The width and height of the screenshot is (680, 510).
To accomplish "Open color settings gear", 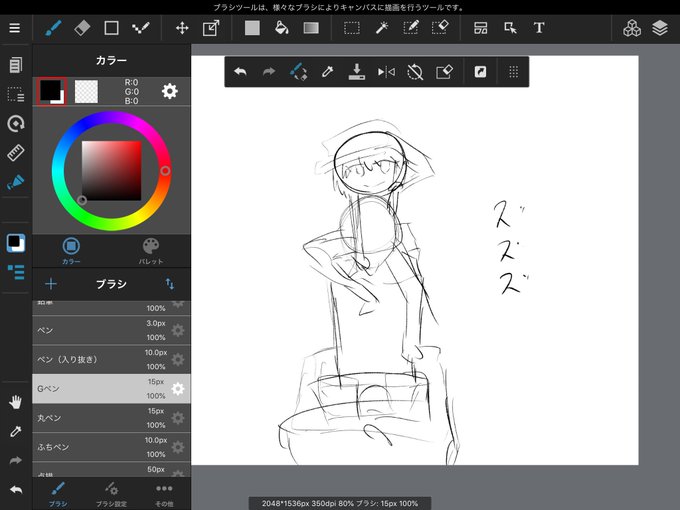I will pos(170,91).
